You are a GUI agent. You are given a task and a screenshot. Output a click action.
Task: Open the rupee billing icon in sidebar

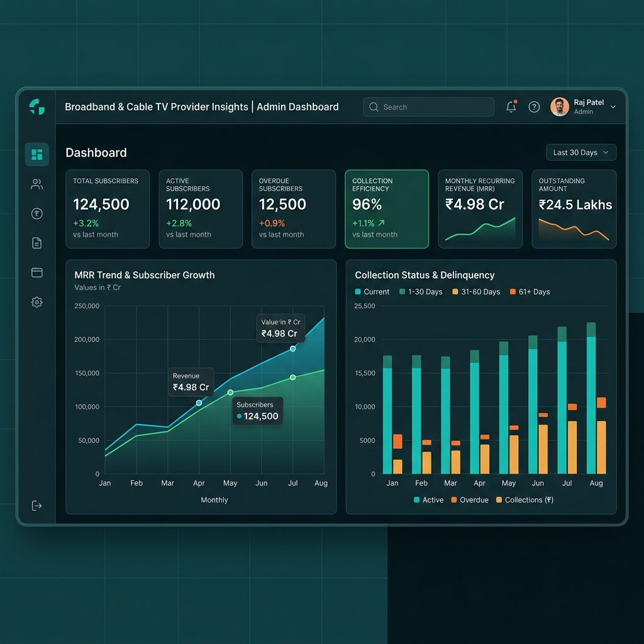point(37,214)
